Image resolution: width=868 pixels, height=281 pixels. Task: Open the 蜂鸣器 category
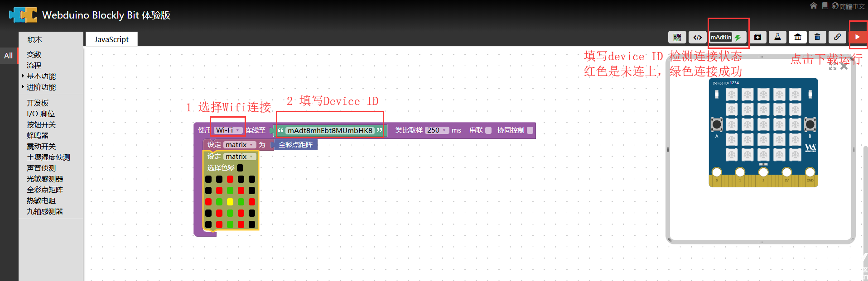[38, 135]
